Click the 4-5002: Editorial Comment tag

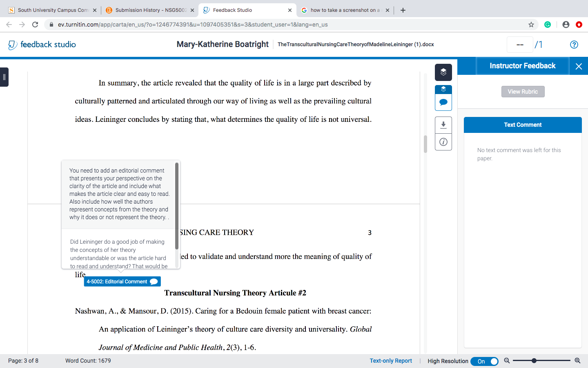pos(122,281)
